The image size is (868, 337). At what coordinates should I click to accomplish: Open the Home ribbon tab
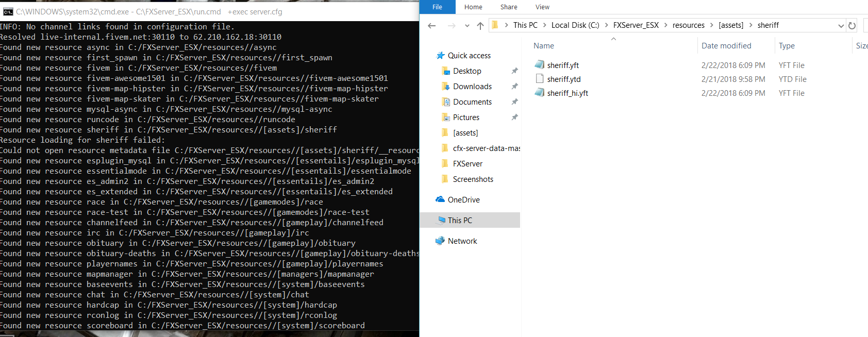coord(473,7)
